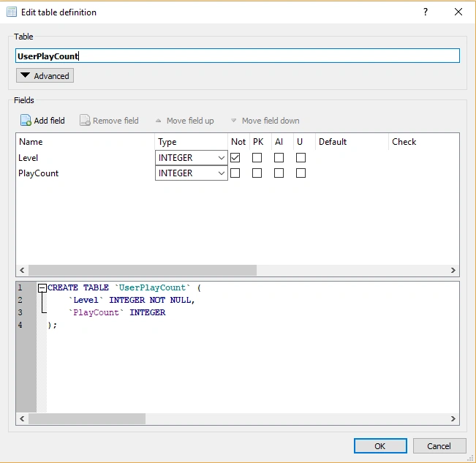Click the fields list horizontal scrollbar thumb

(x=143, y=270)
